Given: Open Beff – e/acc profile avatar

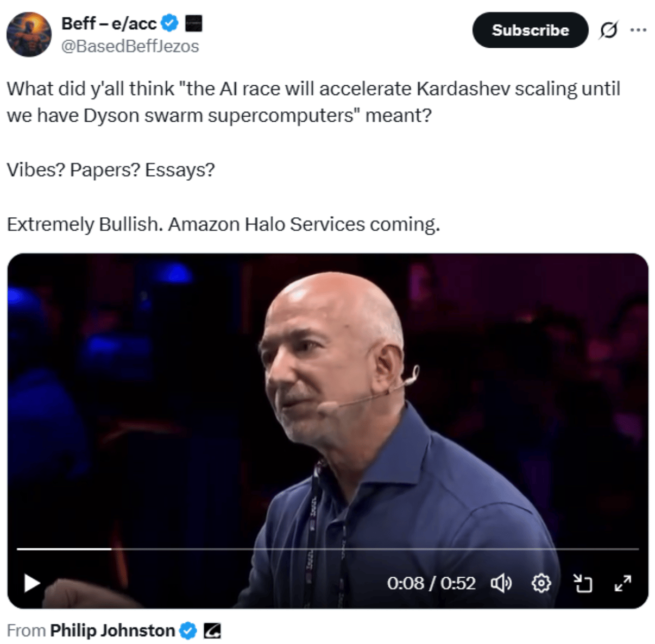Looking at the screenshot, I should click(29, 34).
